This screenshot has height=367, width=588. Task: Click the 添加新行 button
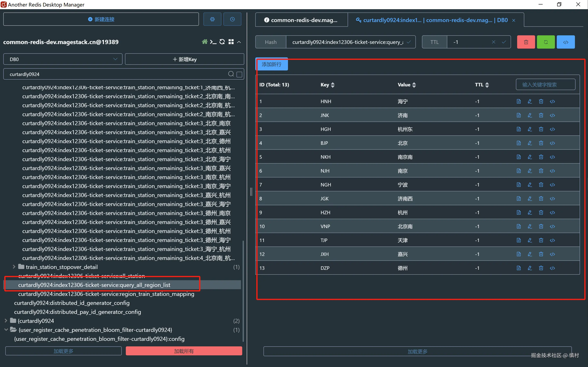pyautogui.click(x=272, y=64)
